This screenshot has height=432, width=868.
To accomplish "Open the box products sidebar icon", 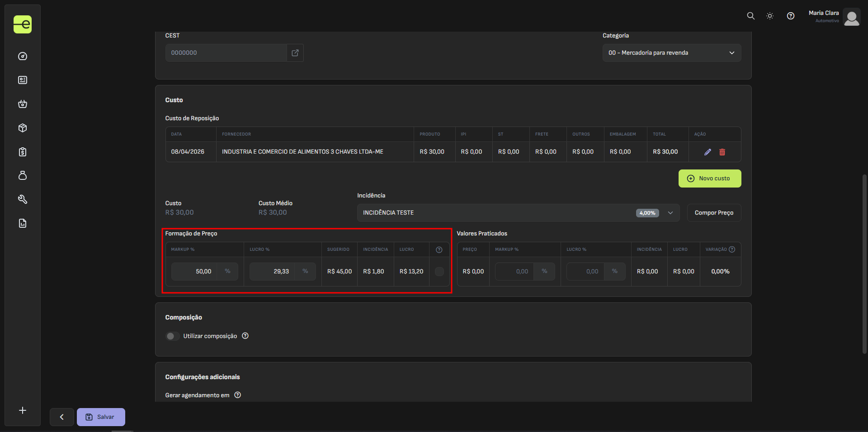I will 23,128.
